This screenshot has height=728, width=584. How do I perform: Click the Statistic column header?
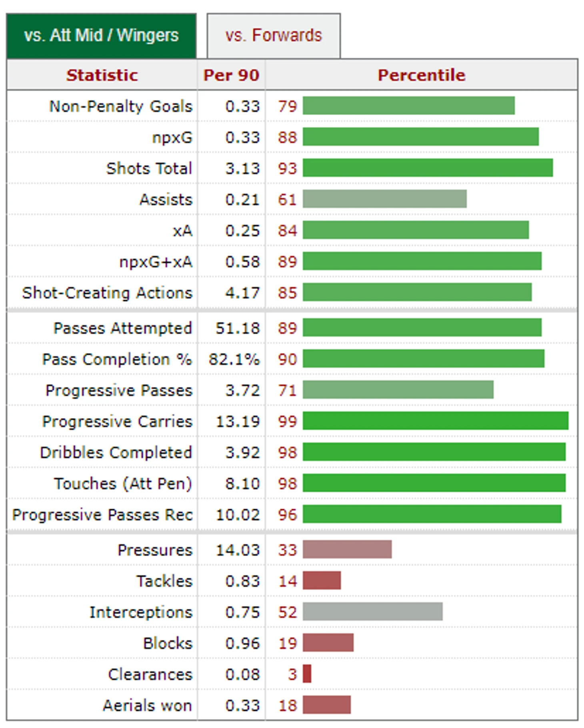click(102, 75)
